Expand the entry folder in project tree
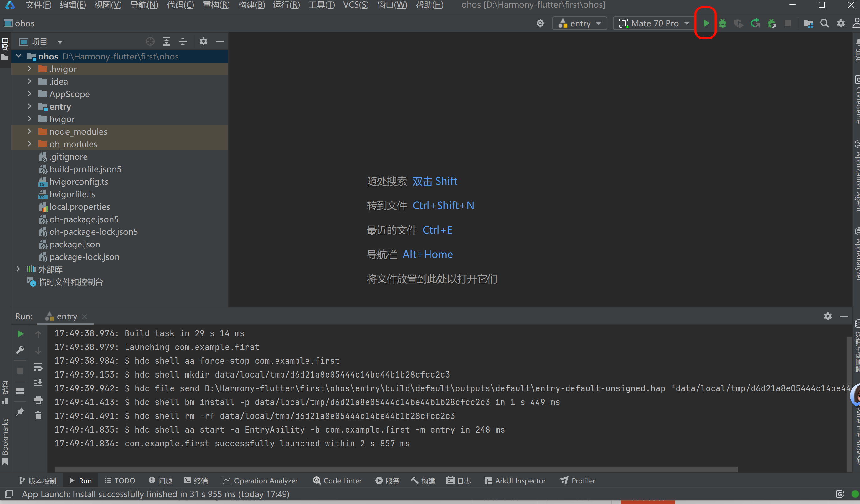This screenshot has width=860, height=504. pyautogui.click(x=30, y=106)
